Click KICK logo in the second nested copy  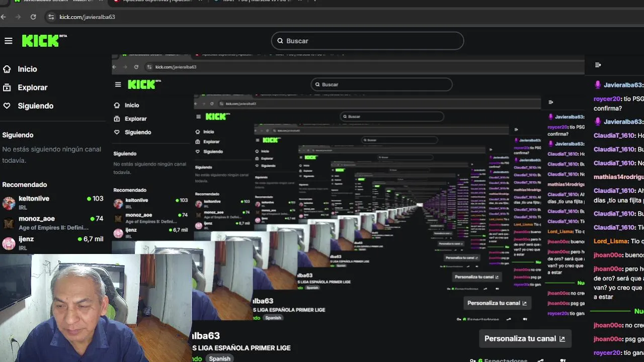coord(217,116)
